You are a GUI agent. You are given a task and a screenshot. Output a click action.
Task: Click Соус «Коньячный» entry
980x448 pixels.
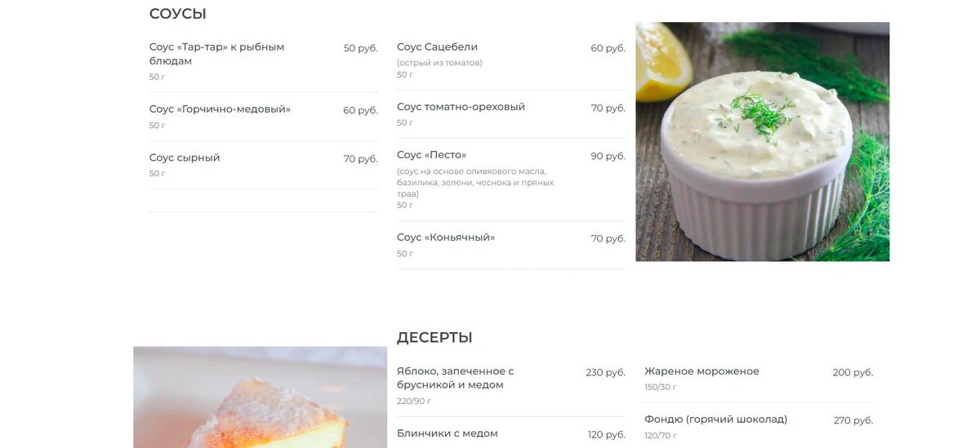510,245
